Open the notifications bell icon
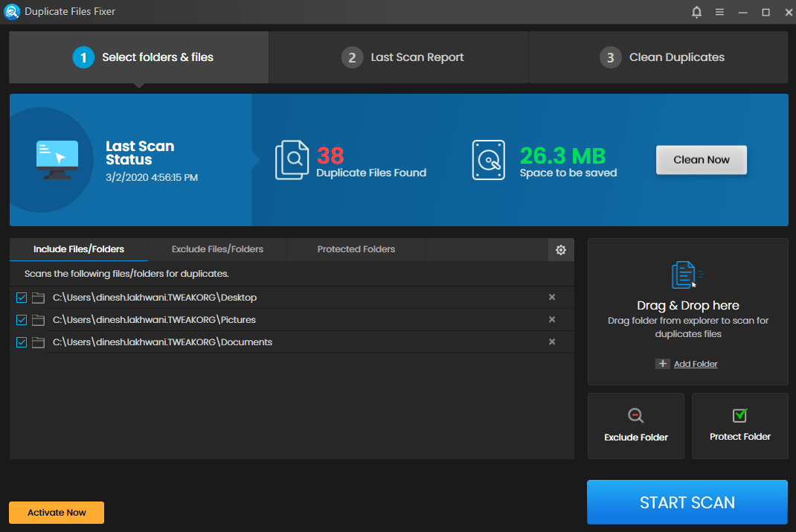Screen dimensions: 796x532 [x=696, y=12]
